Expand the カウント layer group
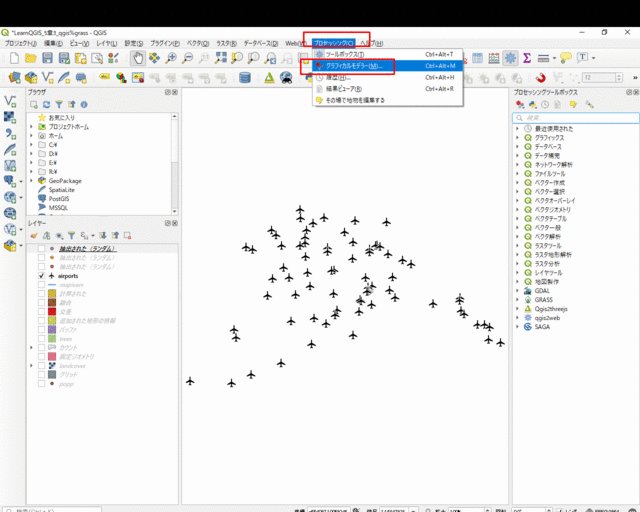 (31, 348)
